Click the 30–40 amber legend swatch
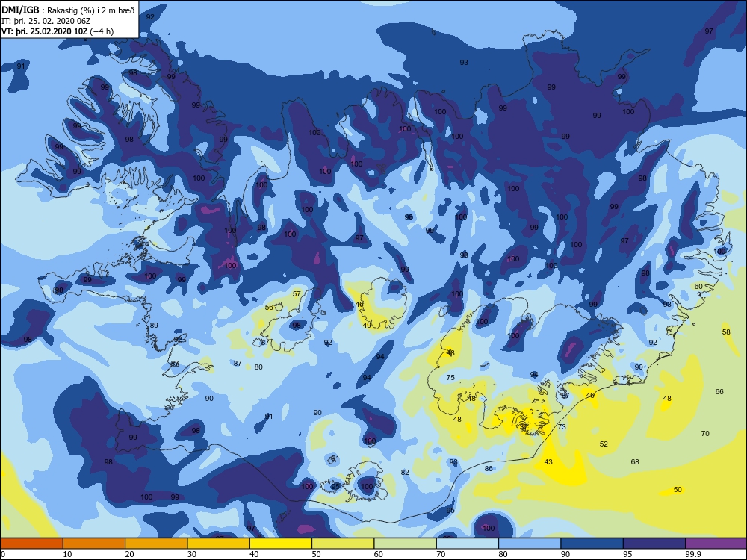 pos(219,544)
